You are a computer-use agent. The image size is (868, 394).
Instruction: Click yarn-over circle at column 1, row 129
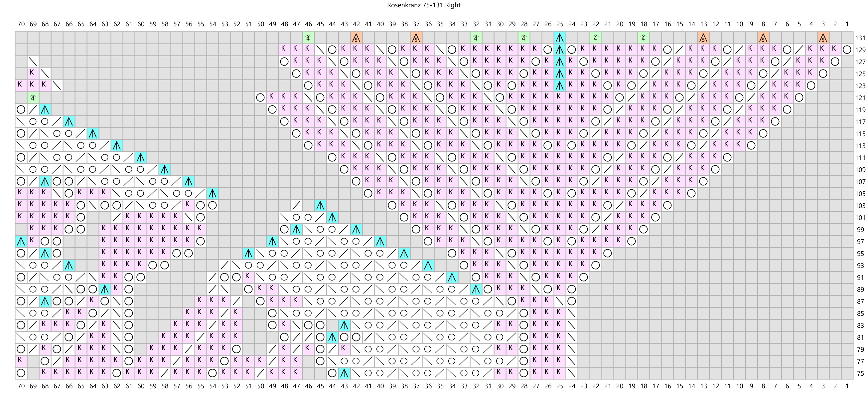pyautogui.click(x=847, y=50)
